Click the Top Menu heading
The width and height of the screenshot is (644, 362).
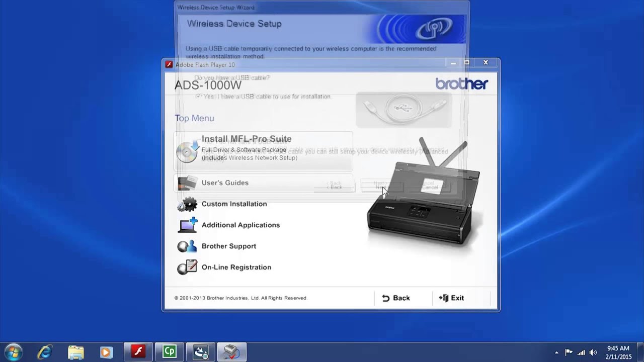pyautogui.click(x=194, y=118)
